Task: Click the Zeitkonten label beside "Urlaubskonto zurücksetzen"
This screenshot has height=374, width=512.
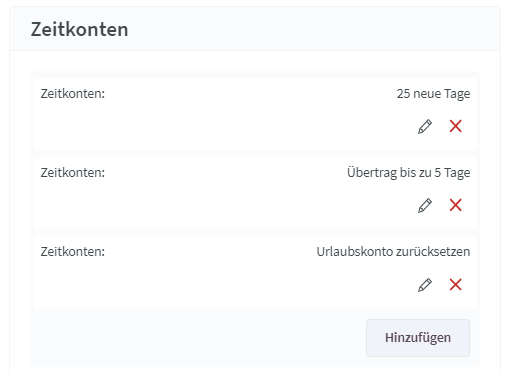Action: point(73,252)
